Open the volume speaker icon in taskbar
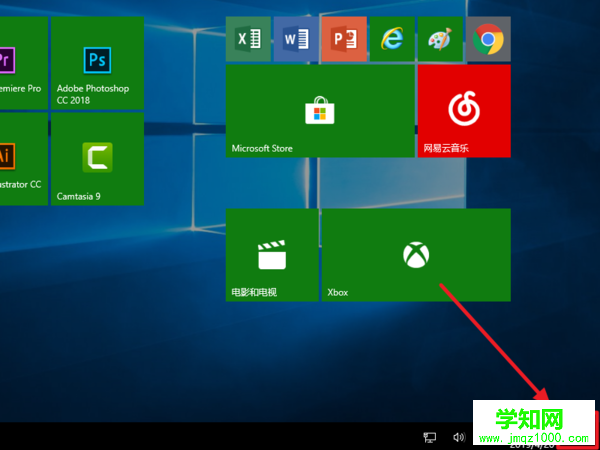This screenshot has height=450, width=600. (459, 437)
